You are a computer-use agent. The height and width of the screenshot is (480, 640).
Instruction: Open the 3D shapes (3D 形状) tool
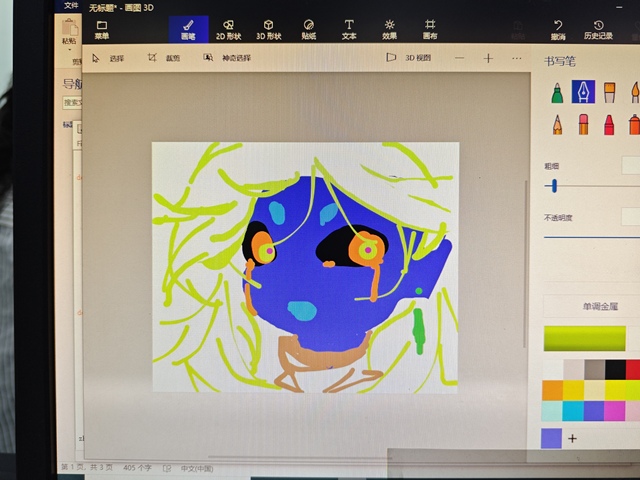click(x=268, y=29)
